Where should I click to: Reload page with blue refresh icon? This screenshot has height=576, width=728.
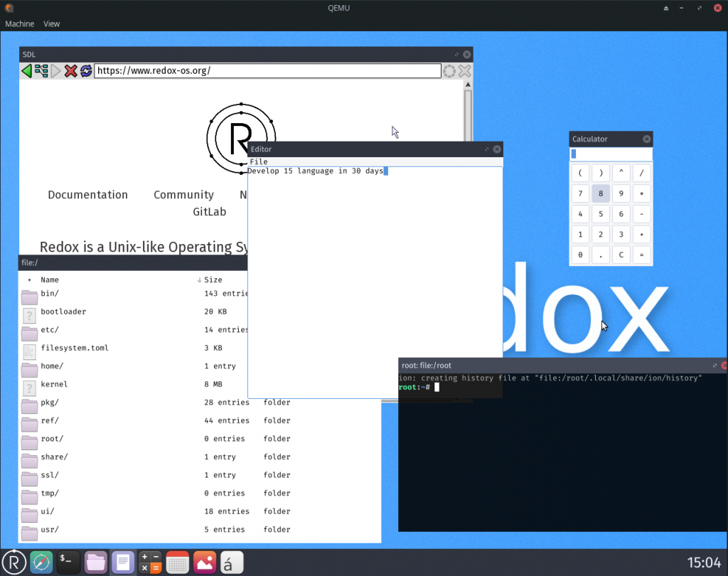(86, 71)
